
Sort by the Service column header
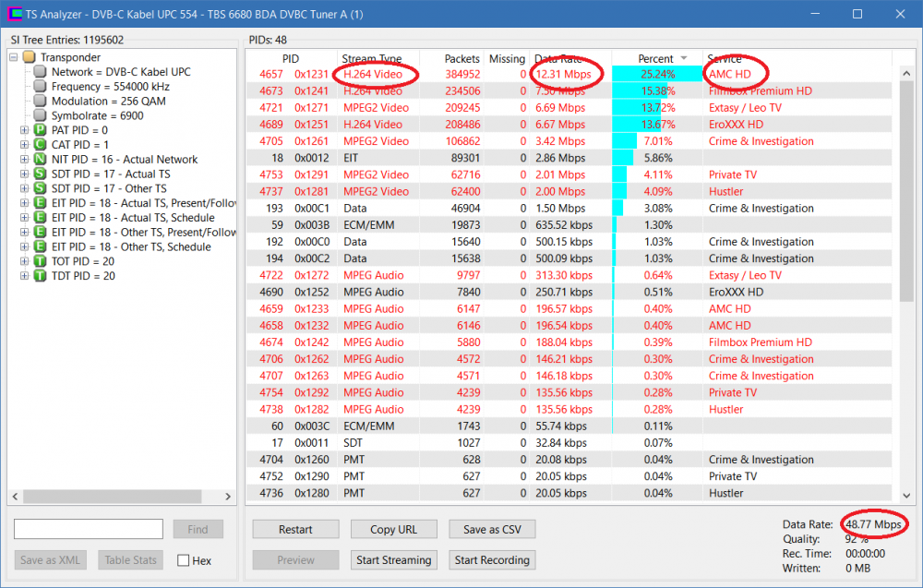coord(797,58)
